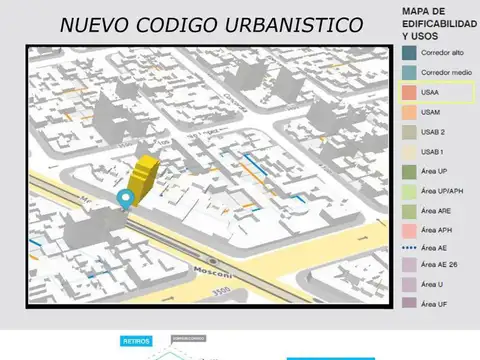This screenshot has height=360, width=480.
Task: Click the blue location pin marker
Action: click(x=125, y=199)
